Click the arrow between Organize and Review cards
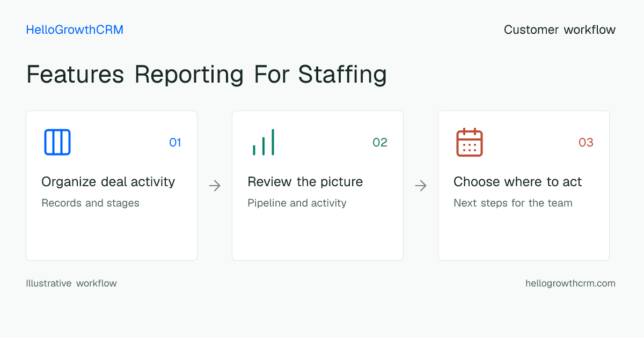 pyautogui.click(x=215, y=186)
